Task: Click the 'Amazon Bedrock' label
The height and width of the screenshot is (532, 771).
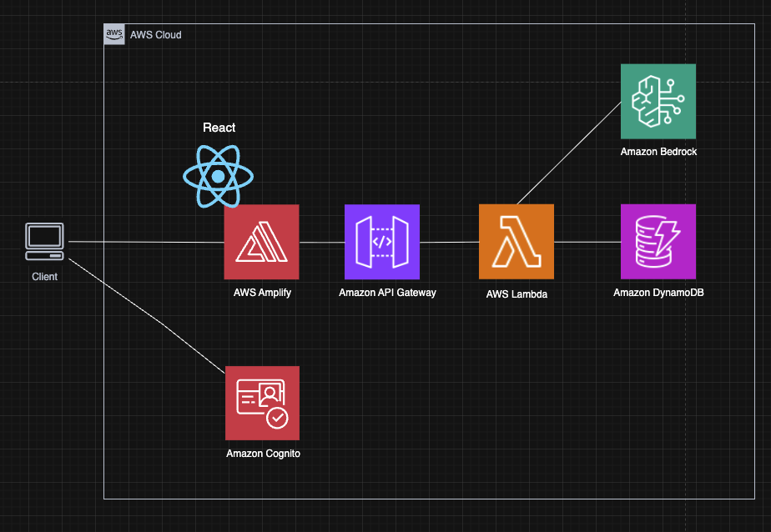Action: tap(658, 152)
